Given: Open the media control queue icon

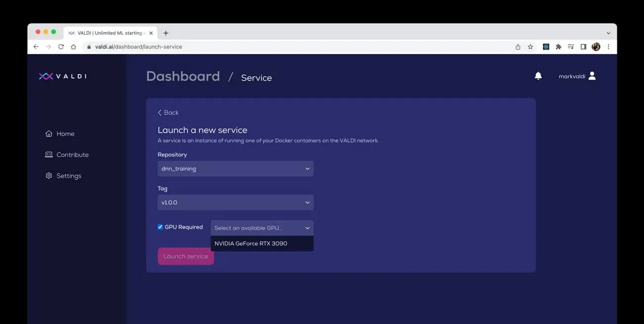Looking at the screenshot, I should click(x=571, y=47).
